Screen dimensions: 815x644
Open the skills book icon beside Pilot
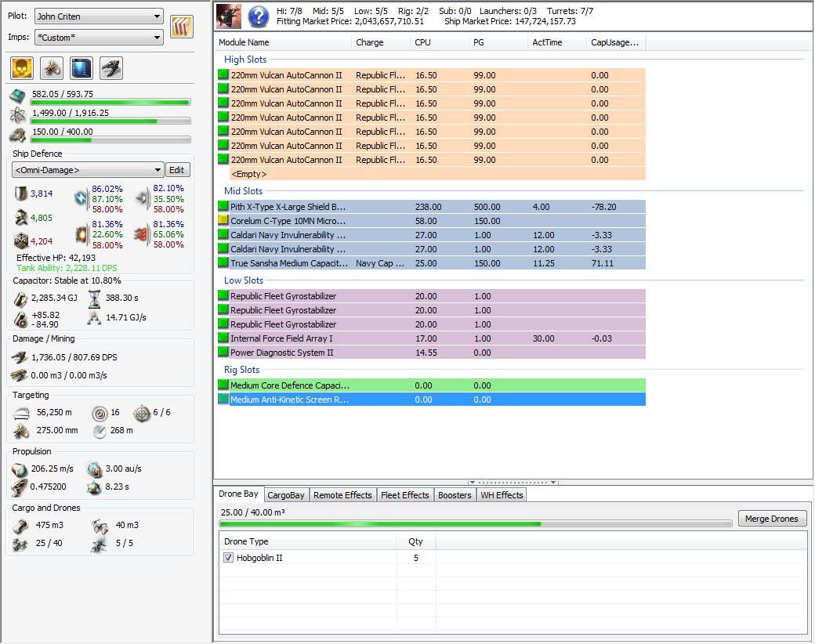coord(182,27)
